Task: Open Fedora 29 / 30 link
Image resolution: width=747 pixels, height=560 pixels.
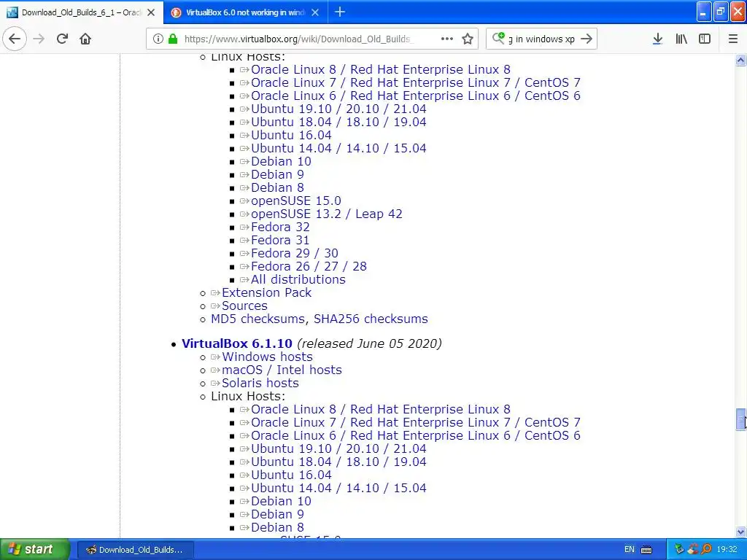Action: pos(295,253)
